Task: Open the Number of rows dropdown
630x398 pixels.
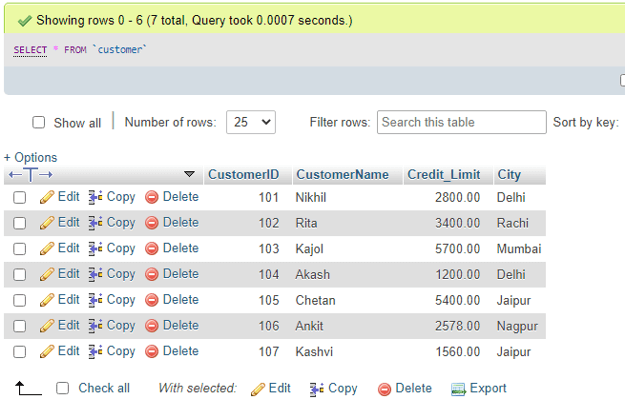Action: (251, 122)
